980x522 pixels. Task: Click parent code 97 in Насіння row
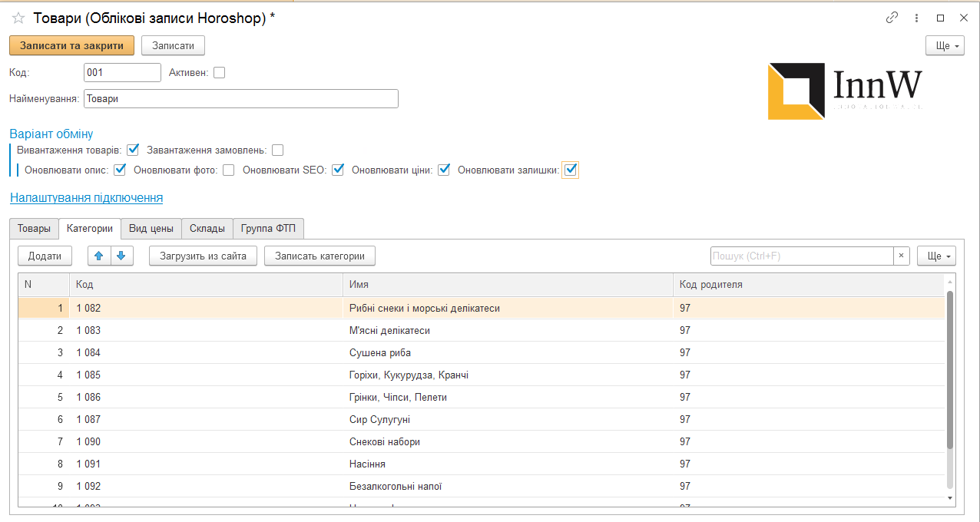point(809,464)
